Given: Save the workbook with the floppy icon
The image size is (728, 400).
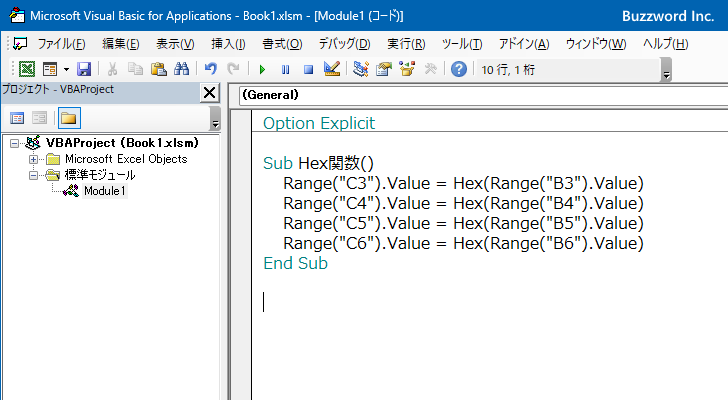Looking at the screenshot, I should pyautogui.click(x=84, y=70).
